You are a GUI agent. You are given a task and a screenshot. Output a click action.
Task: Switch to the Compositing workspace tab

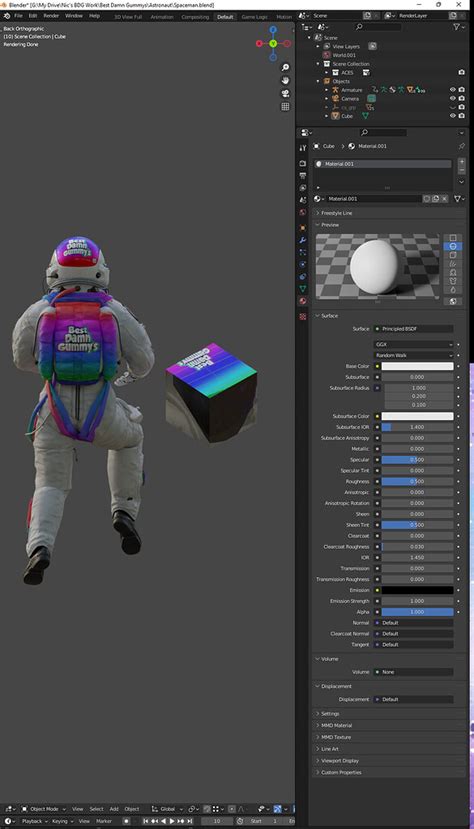tap(195, 17)
